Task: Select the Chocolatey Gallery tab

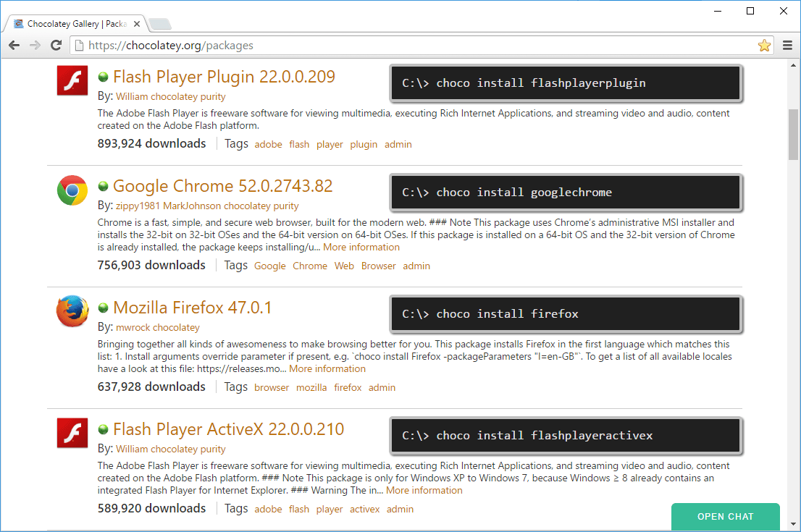Action: (x=77, y=24)
